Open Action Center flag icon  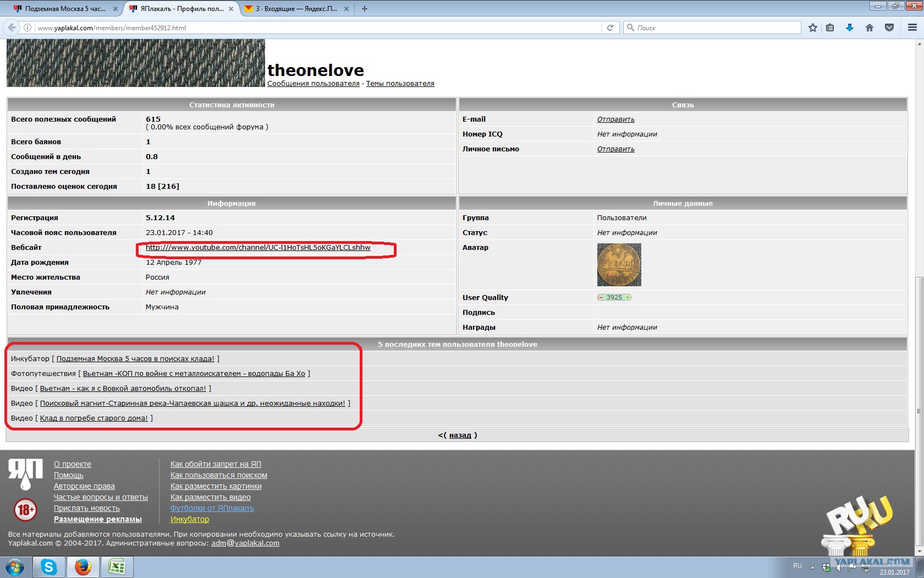point(853,568)
